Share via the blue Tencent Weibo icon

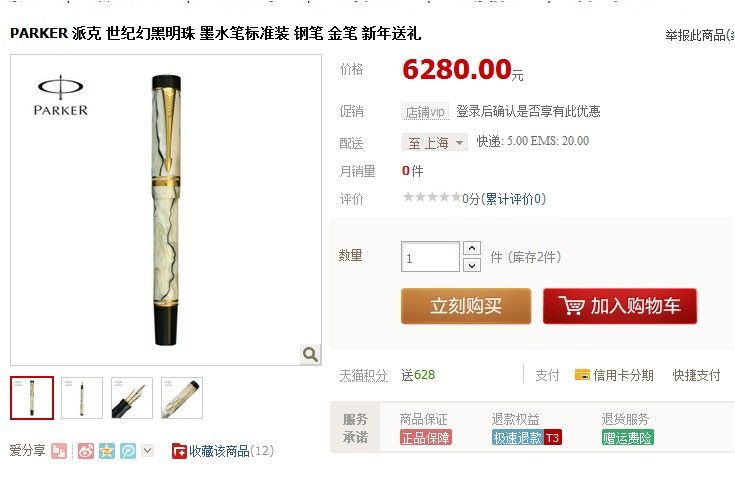[128, 451]
